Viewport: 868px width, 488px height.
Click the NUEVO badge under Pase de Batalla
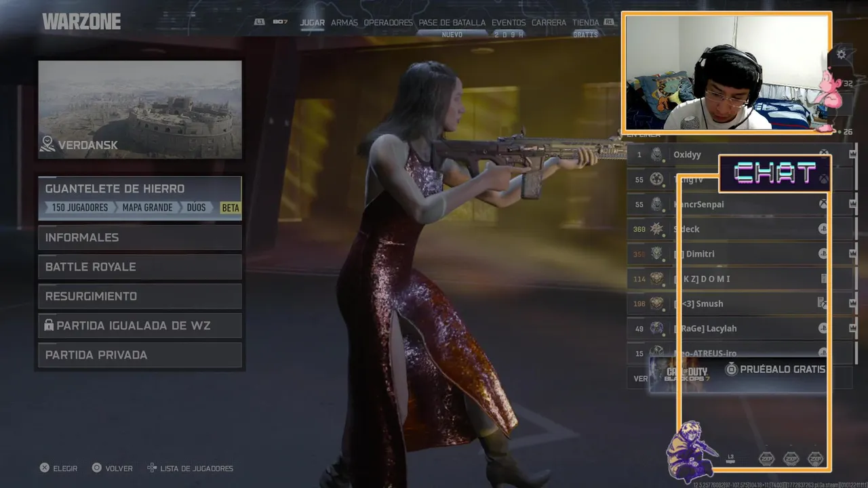[452, 35]
